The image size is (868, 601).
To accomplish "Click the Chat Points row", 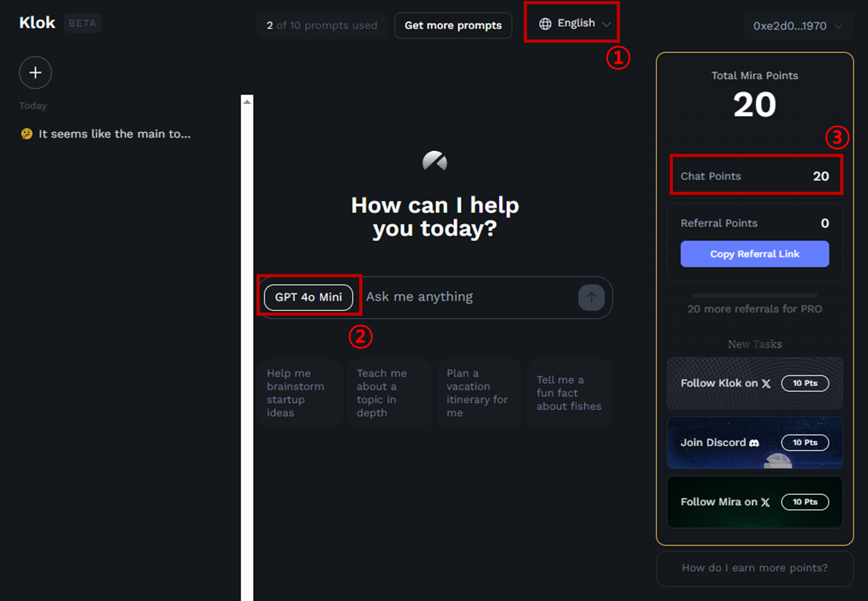I will tap(755, 176).
